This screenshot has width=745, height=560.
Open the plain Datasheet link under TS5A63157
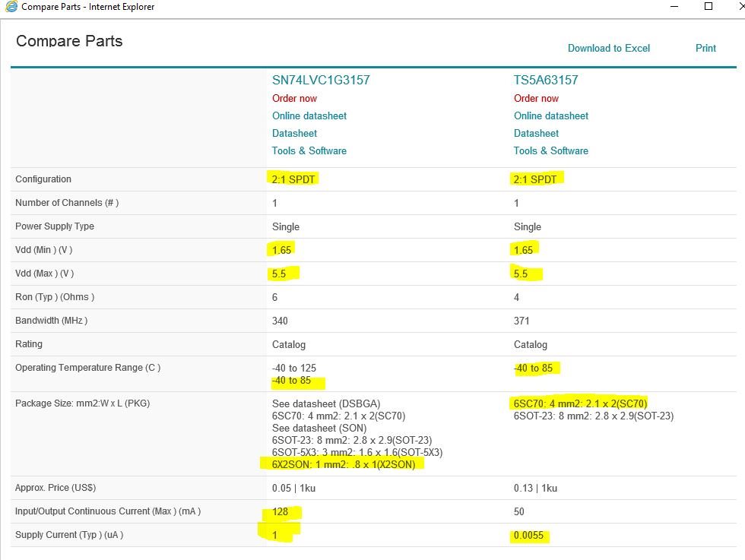(536, 133)
